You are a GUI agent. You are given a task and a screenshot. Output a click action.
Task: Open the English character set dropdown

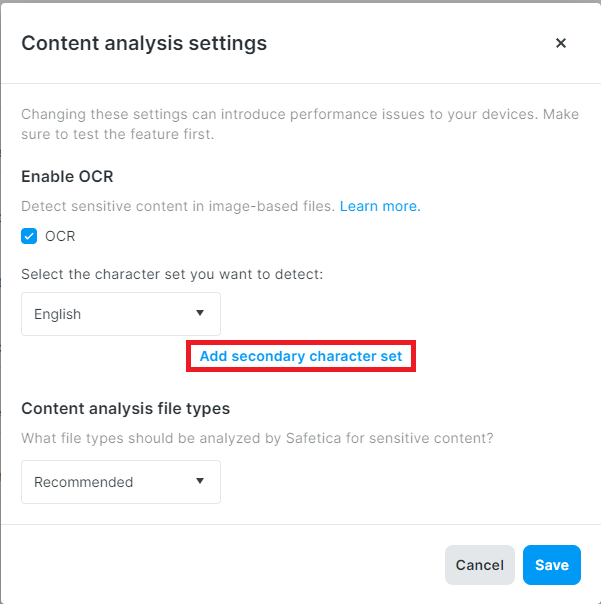120,314
